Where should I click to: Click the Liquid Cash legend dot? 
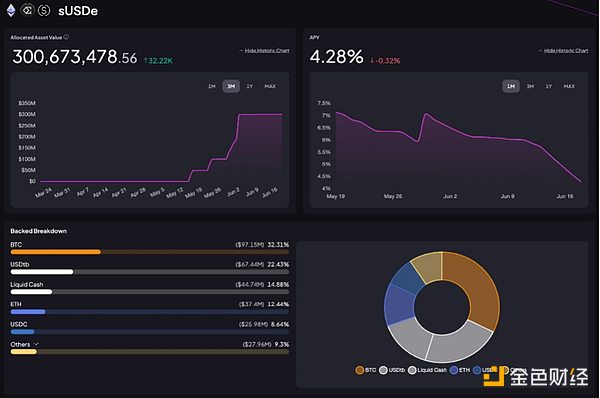pyautogui.click(x=412, y=370)
